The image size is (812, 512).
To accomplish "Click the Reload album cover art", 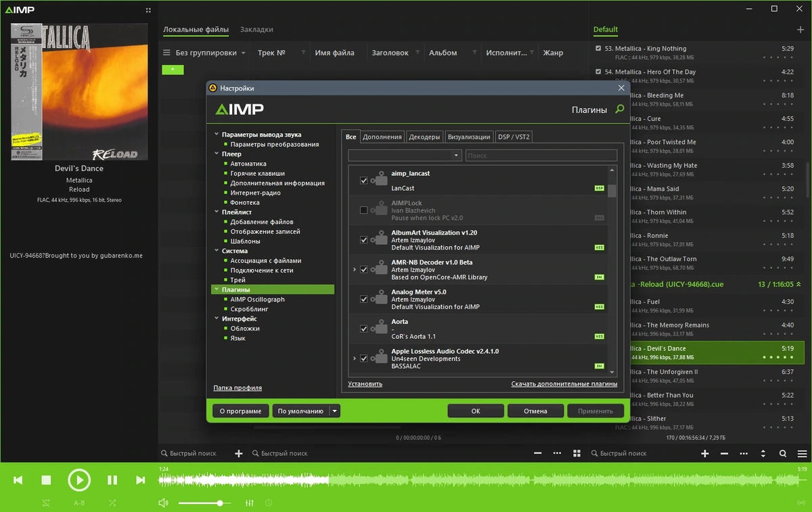I will click(x=79, y=91).
